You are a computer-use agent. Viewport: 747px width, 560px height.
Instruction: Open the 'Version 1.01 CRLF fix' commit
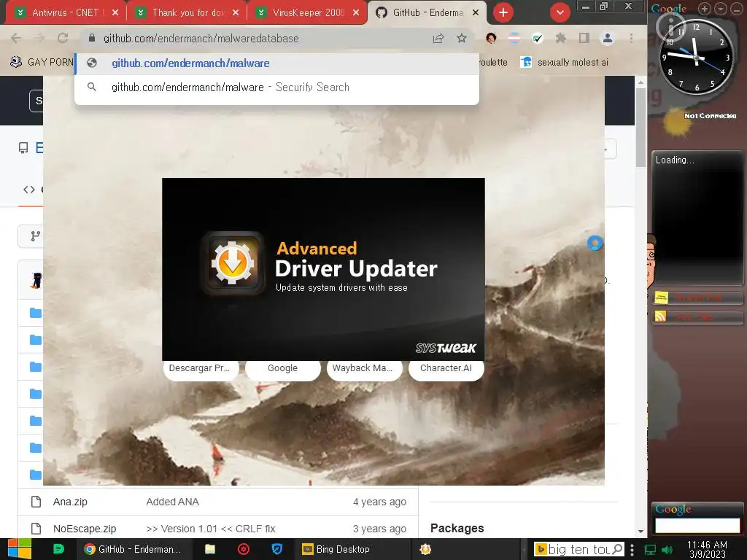[211, 529]
